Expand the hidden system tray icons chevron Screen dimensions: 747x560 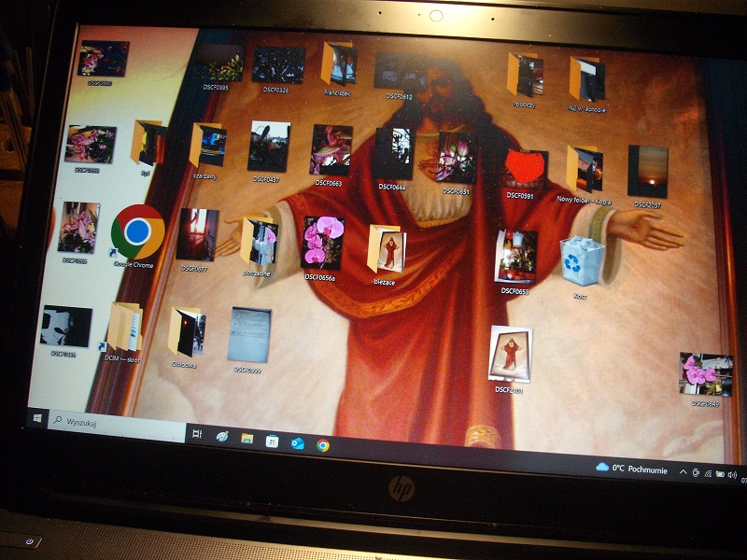[x=683, y=472]
